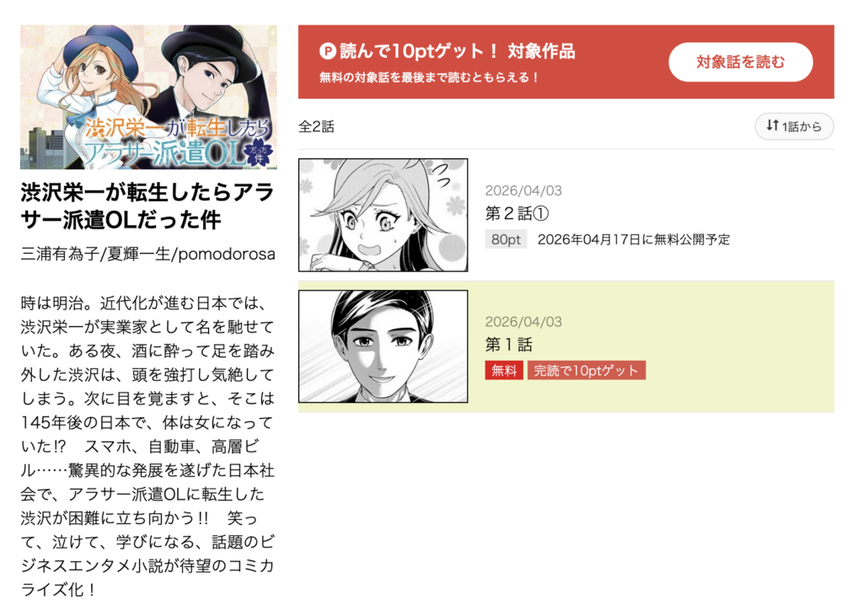The image size is (863, 616).
Task: Click the synopsis text beginning 時は明治
Action: (x=147, y=446)
